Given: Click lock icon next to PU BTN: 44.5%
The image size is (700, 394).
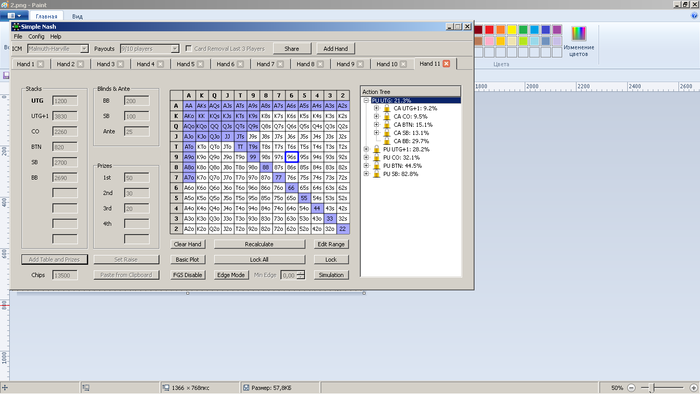Looking at the screenshot, I should pyautogui.click(x=376, y=165).
